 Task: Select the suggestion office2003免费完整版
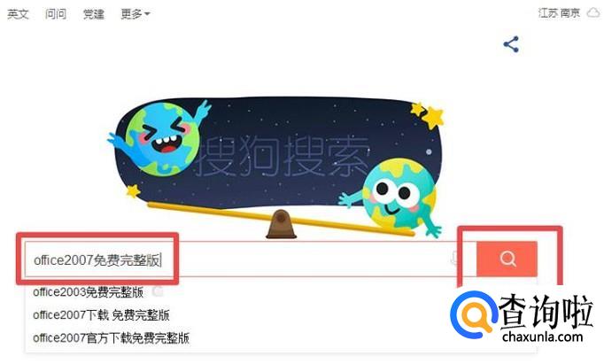coord(89,292)
